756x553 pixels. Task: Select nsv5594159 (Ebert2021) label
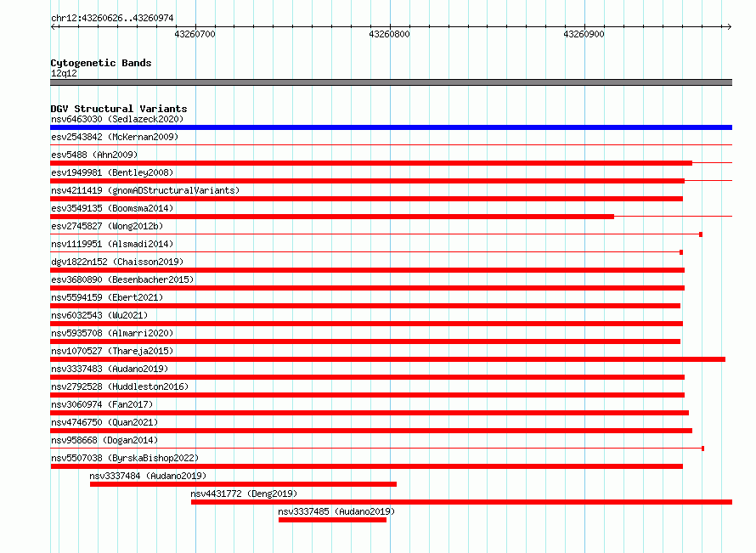click(x=107, y=297)
